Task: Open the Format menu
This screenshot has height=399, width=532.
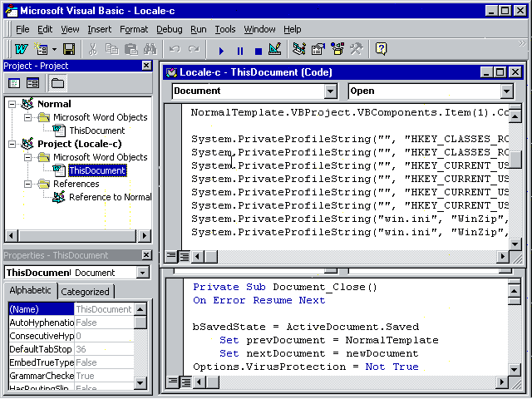Action: [134, 30]
